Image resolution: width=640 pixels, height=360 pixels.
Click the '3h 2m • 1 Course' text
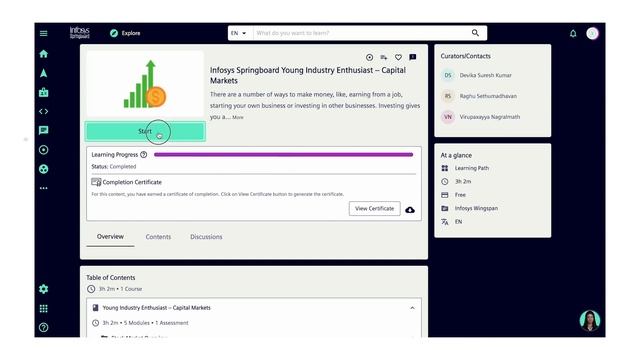pos(120,289)
